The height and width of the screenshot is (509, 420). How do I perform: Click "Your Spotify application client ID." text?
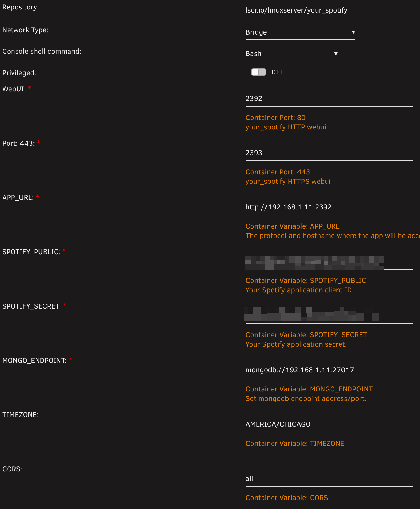[300, 290]
